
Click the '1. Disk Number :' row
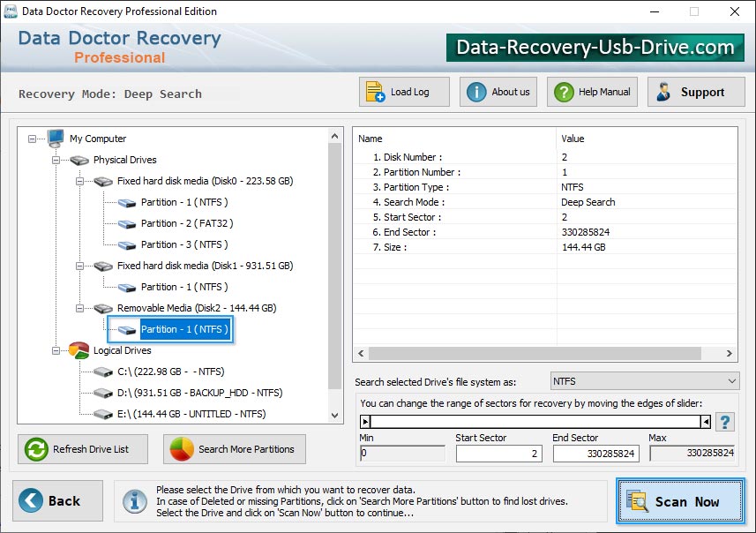(x=545, y=157)
